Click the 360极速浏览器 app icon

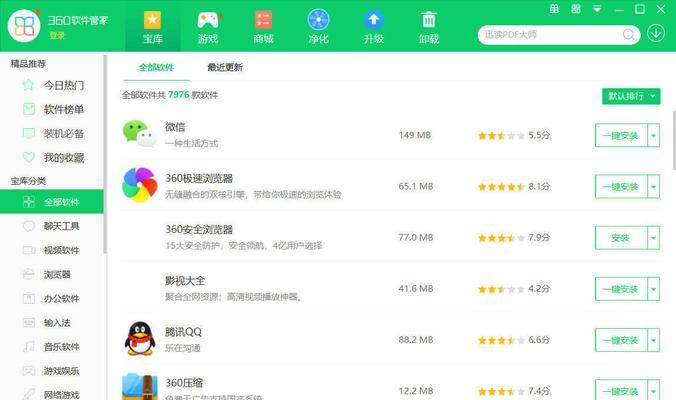(x=140, y=185)
